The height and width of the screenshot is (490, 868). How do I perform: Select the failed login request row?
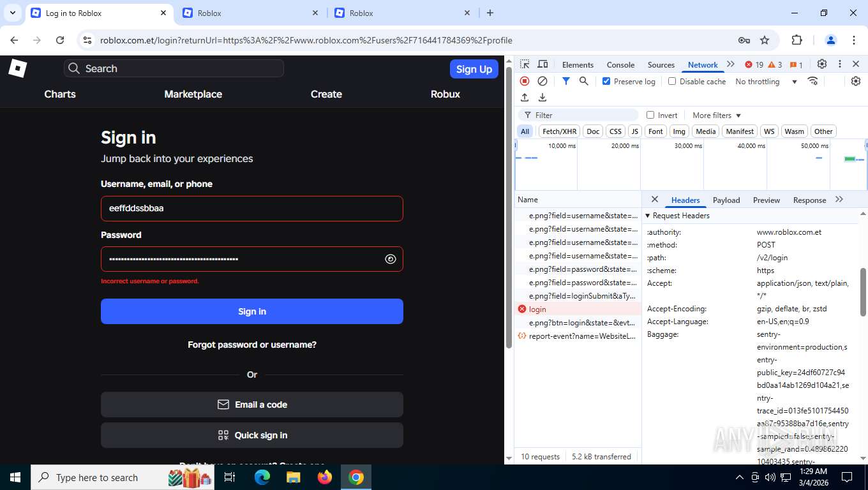578,309
